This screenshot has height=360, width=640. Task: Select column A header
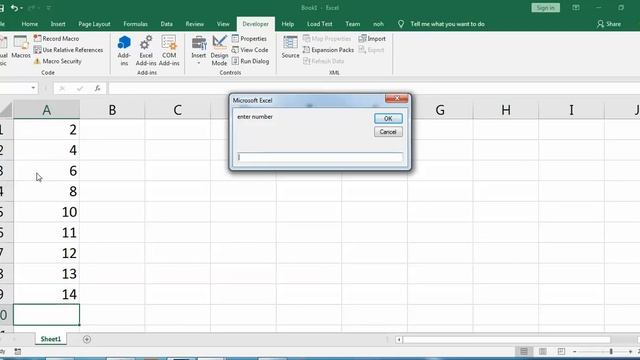47,110
